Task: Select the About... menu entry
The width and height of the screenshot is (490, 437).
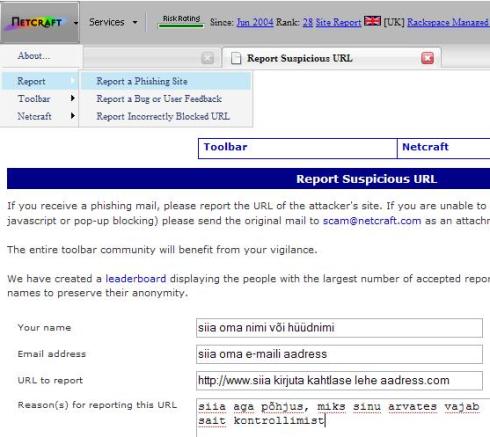Action: (34, 56)
